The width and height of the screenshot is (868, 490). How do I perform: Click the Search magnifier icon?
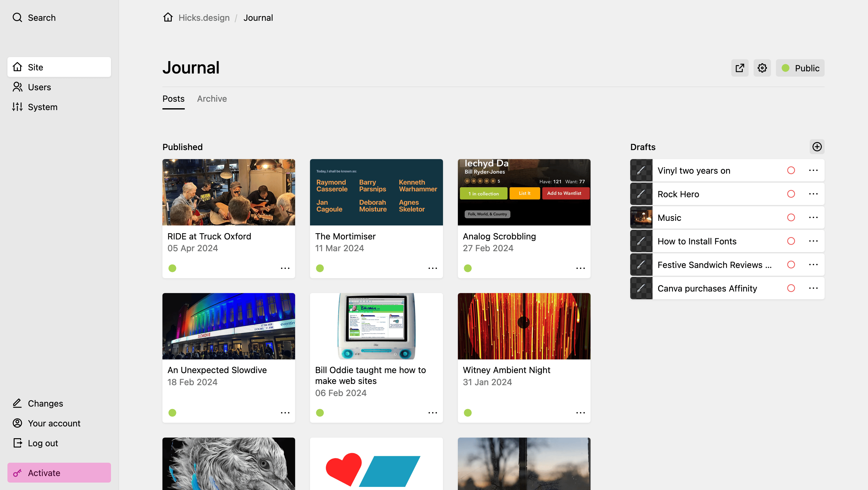pyautogui.click(x=17, y=18)
